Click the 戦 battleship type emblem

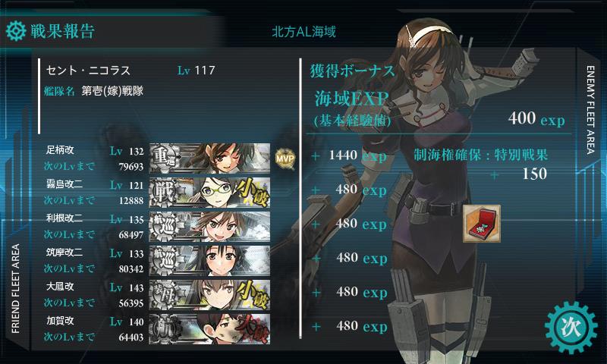tap(164, 193)
